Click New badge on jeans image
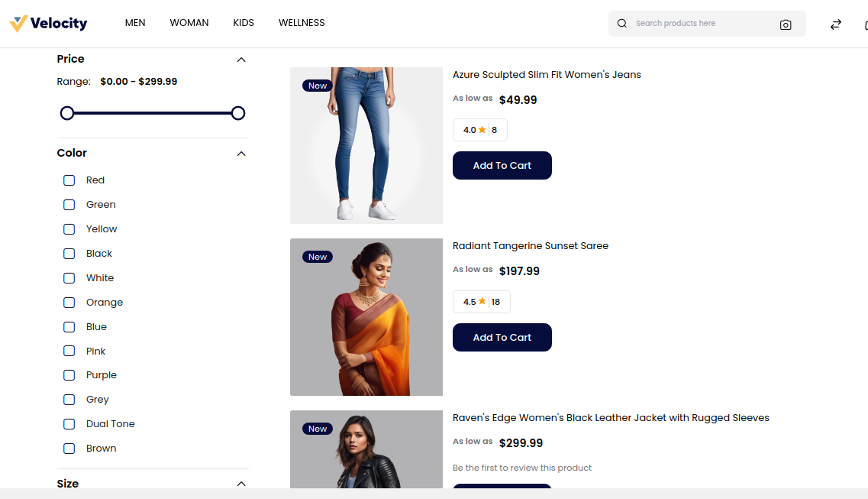 point(318,86)
